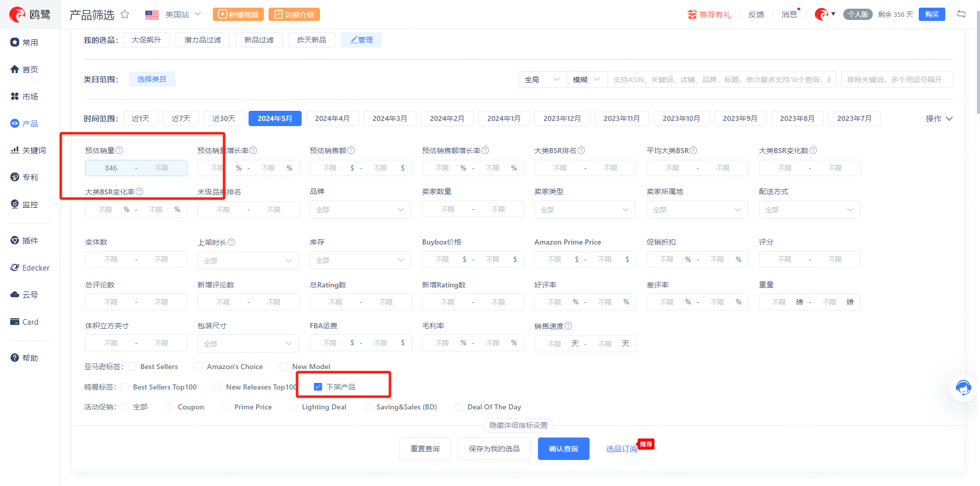The height and width of the screenshot is (486, 980).
Task: Apply the 大促飙升 saved filter
Action: (146, 40)
